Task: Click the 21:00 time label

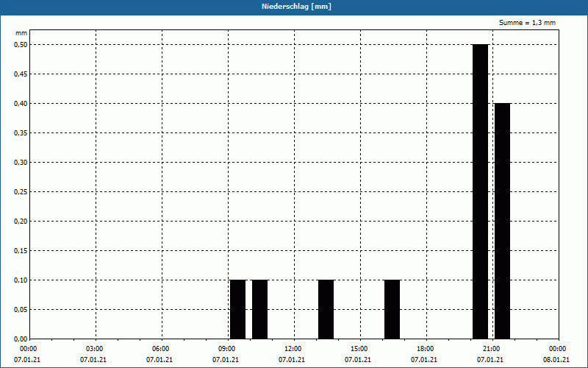Action: (492, 349)
